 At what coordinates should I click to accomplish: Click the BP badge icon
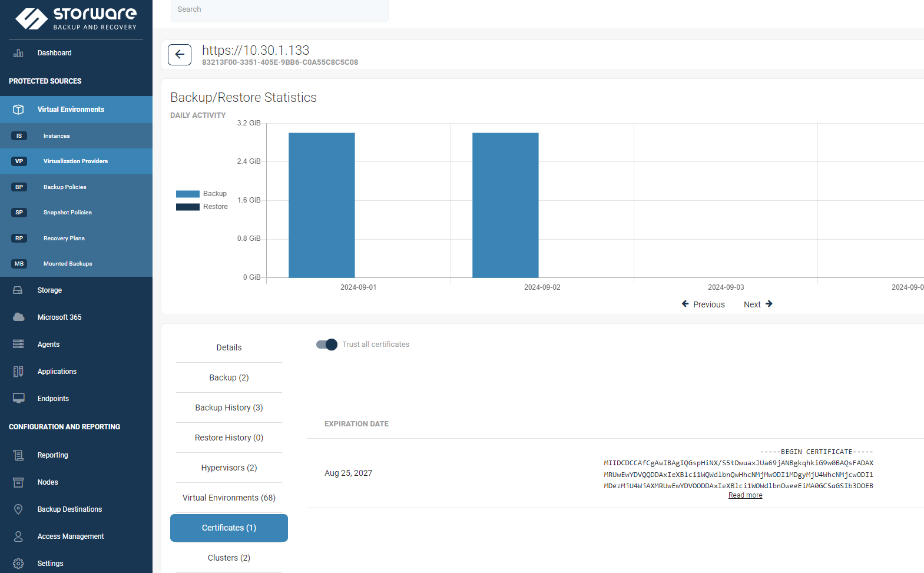coord(19,187)
